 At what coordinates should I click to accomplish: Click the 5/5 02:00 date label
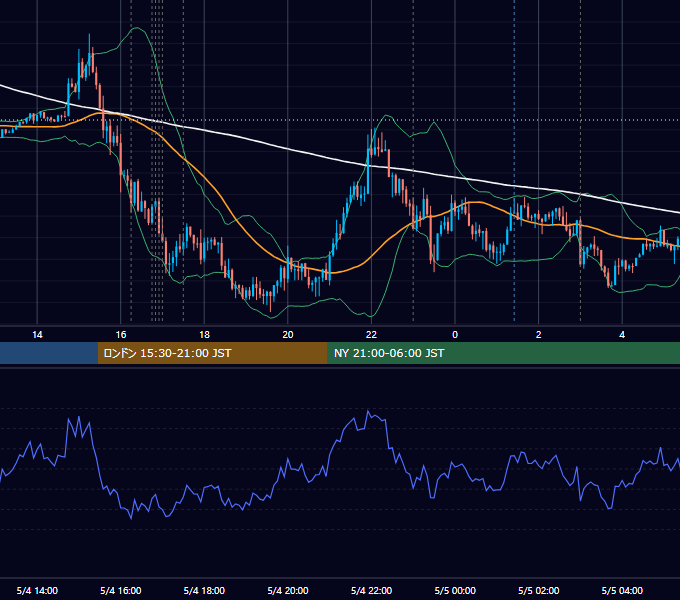(x=539, y=591)
